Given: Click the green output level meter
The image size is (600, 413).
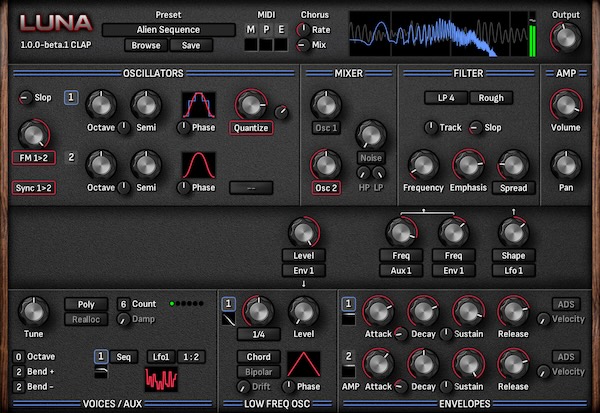Looking at the screenshot, I should click(532, 41).
